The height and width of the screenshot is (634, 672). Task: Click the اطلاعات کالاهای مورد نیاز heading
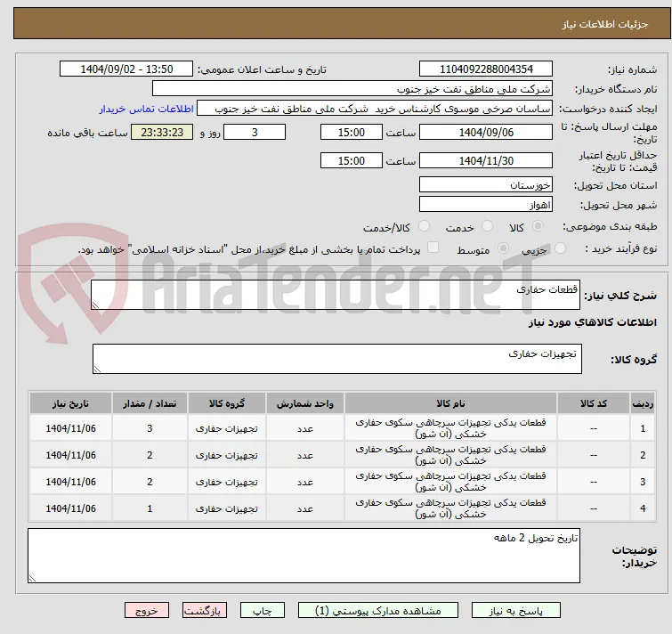pos(592,322)
